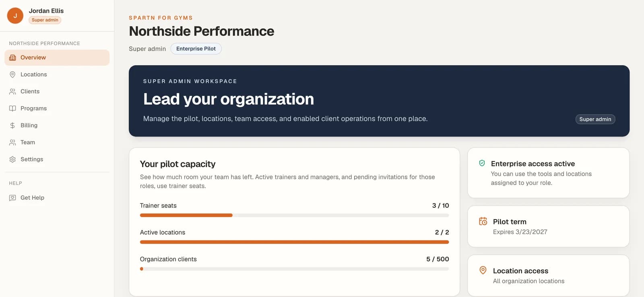Click the green shield Enterprise access icon
This screenshot has width=644, height=297.
(482, 163)
